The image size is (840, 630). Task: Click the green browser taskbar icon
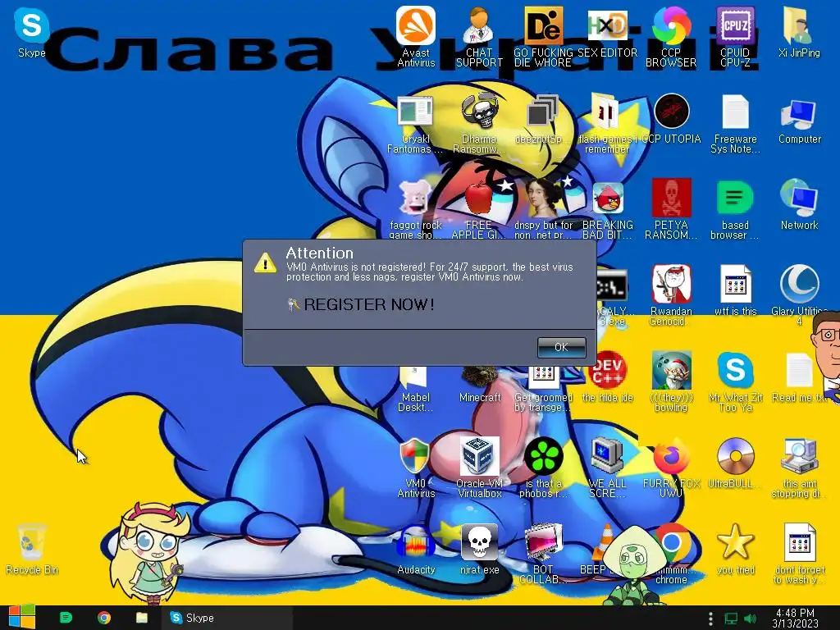[66, 618]
